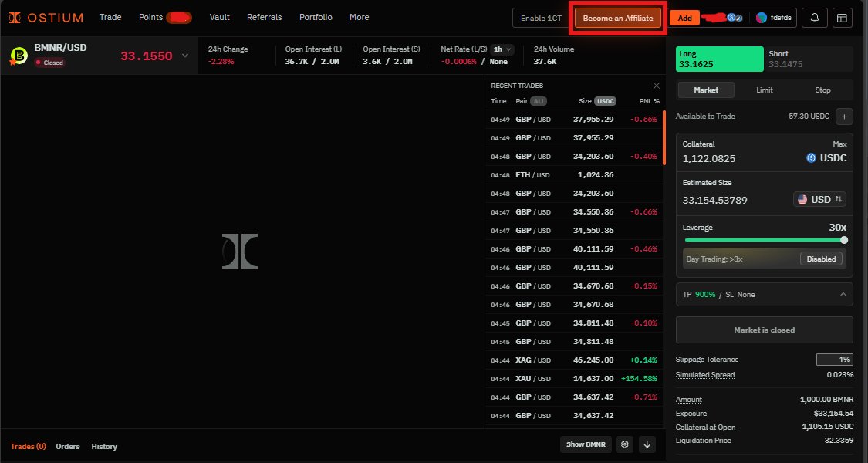
Task: Open the Net Rate 1h dropdown
Action: [x=502, y=49]
